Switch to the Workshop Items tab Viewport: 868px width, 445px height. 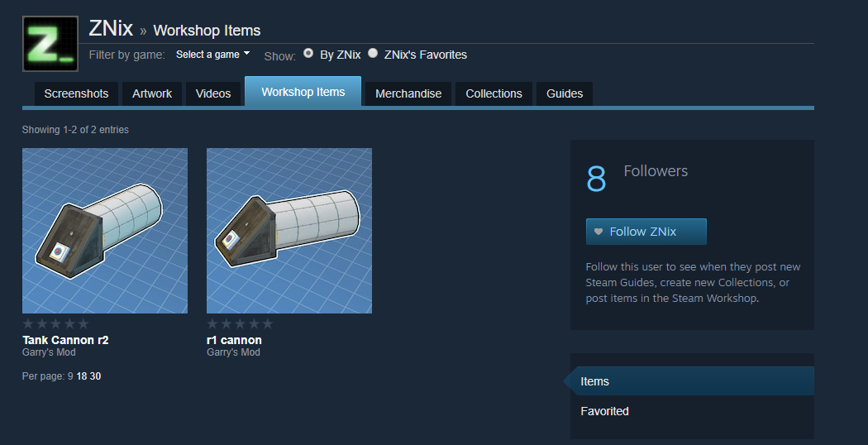(x=303, y=92)
